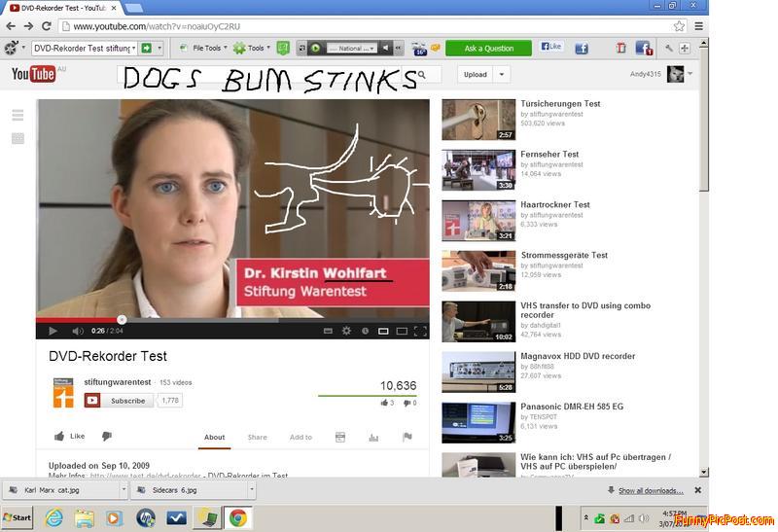Toggle fullscreen on the video player

420,331
